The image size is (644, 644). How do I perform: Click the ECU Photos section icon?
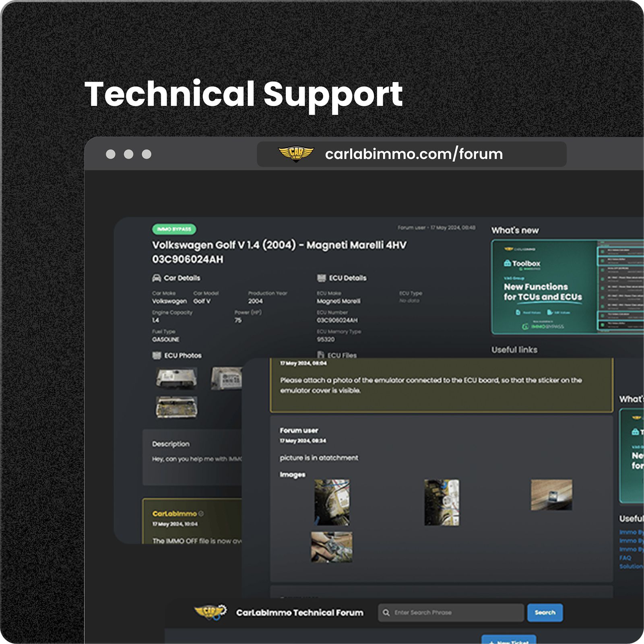157,355
